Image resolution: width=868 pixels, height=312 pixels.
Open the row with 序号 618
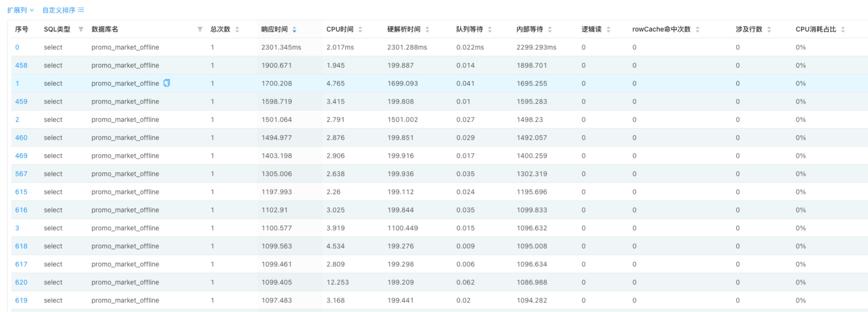pos(21,246)
